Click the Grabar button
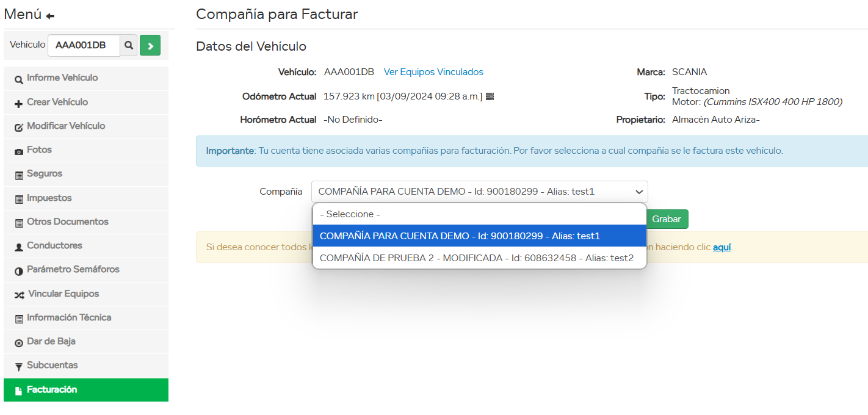The width and height of the screenshot is (868, 415). click(667, 219)
